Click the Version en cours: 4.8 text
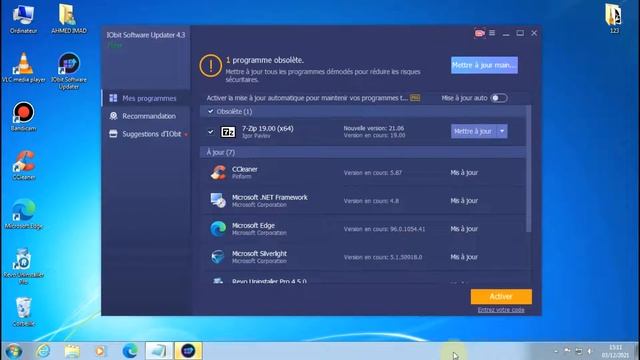Screen dimensions: 640x360 [x=371, y=201]
